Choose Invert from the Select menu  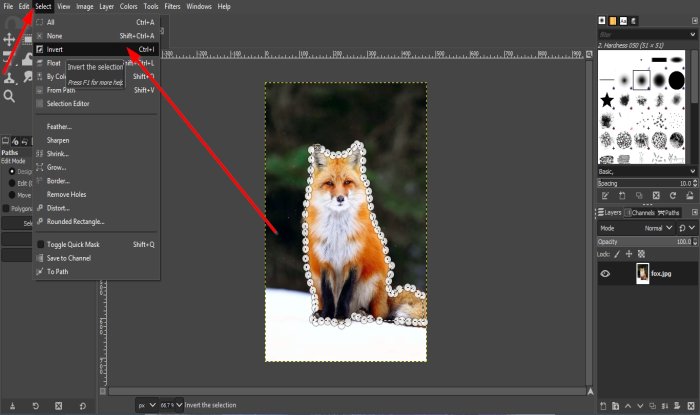[55, 48]
